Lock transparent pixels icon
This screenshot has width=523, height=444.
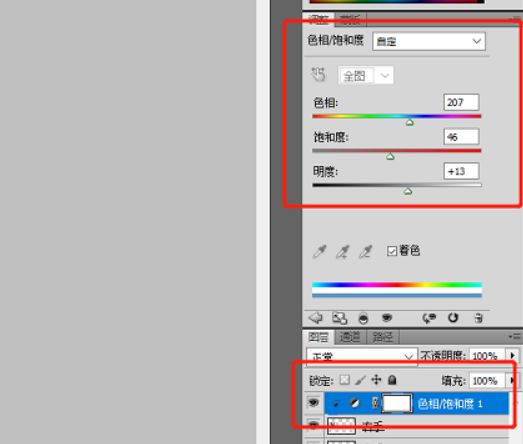[x=345, y=380]
